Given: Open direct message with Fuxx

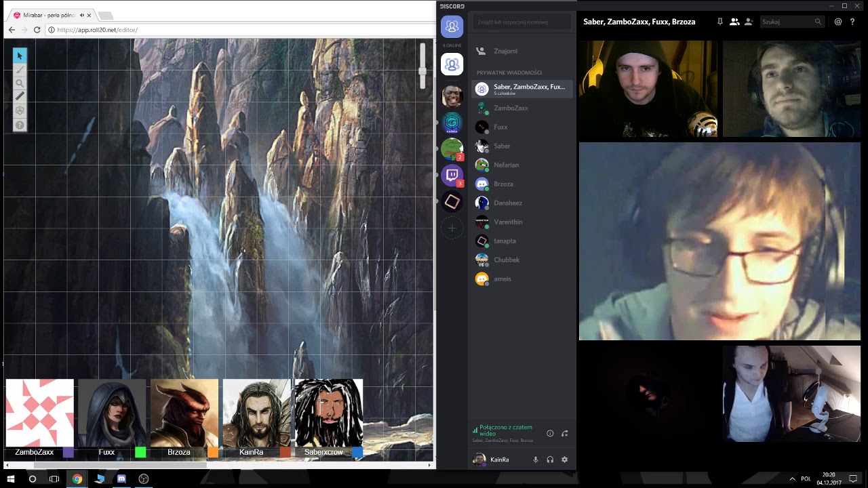Looking at the screenshot, I should [522, 127].
